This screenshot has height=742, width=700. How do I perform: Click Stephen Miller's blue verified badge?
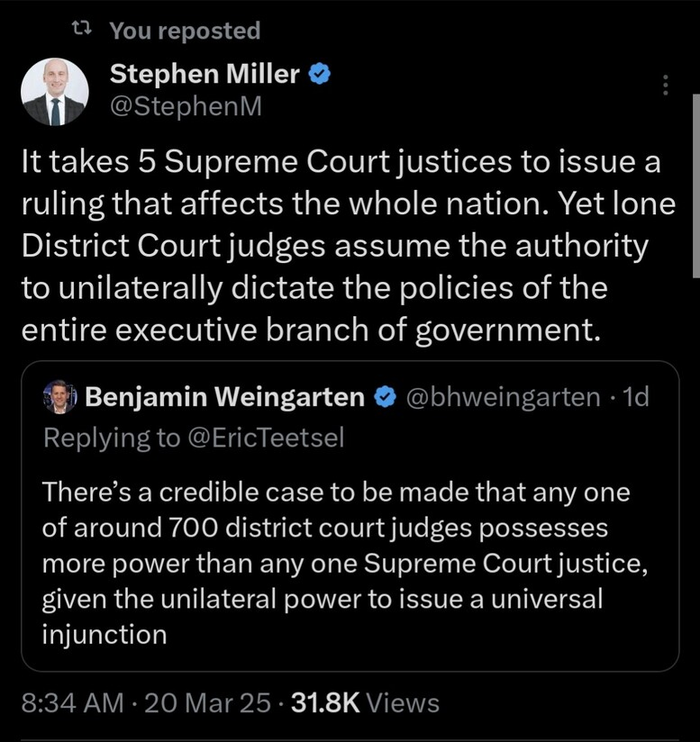click(320, 76)
